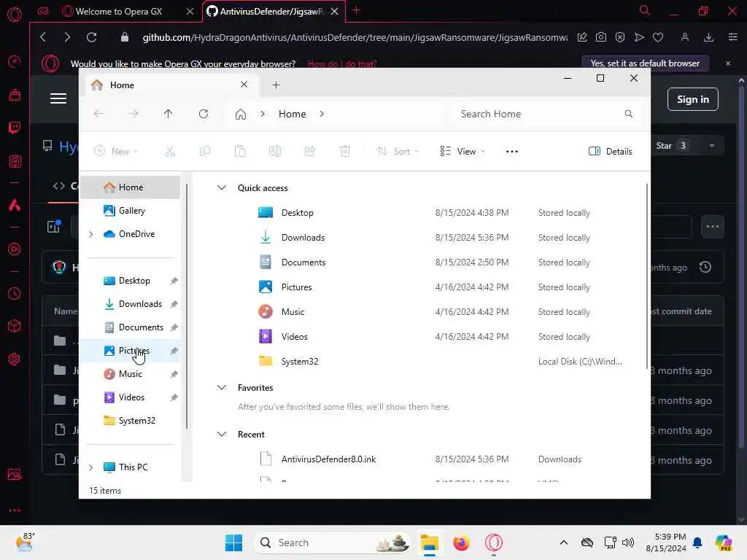Unpin Downloads via its pin icon
Image resolution: width=747 pixels, height=560 pixels.
[174, 304]
